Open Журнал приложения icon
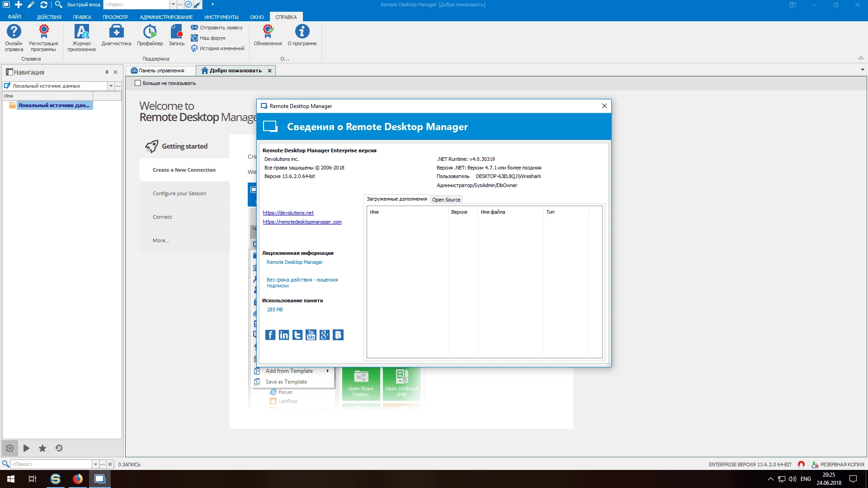 (81, 38)
